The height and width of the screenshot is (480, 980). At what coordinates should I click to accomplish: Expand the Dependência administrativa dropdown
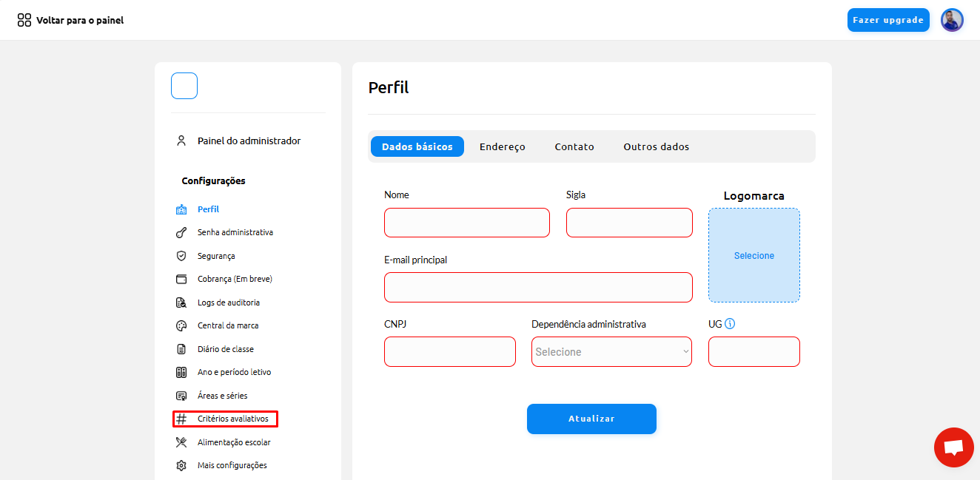[x=612, y=352]
